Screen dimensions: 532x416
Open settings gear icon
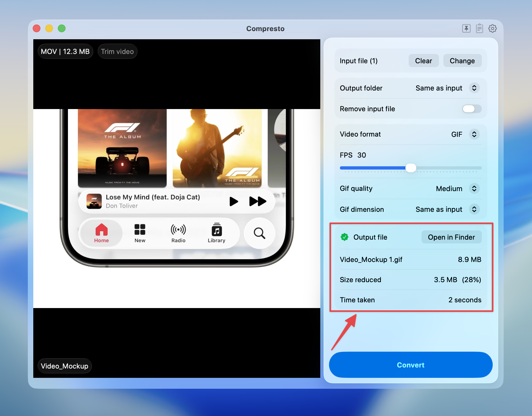(x=492, y=28)
